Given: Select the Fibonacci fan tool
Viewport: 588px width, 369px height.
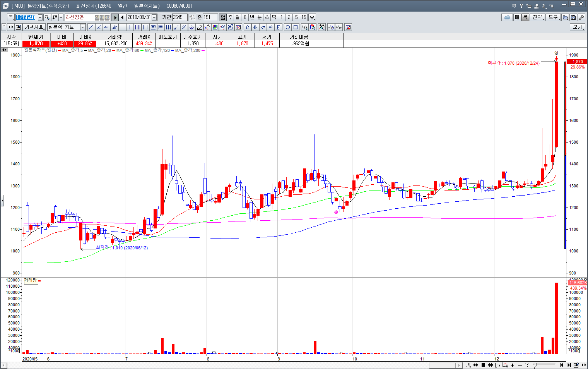Looking at the screenshot, I should tap(115, 27).
